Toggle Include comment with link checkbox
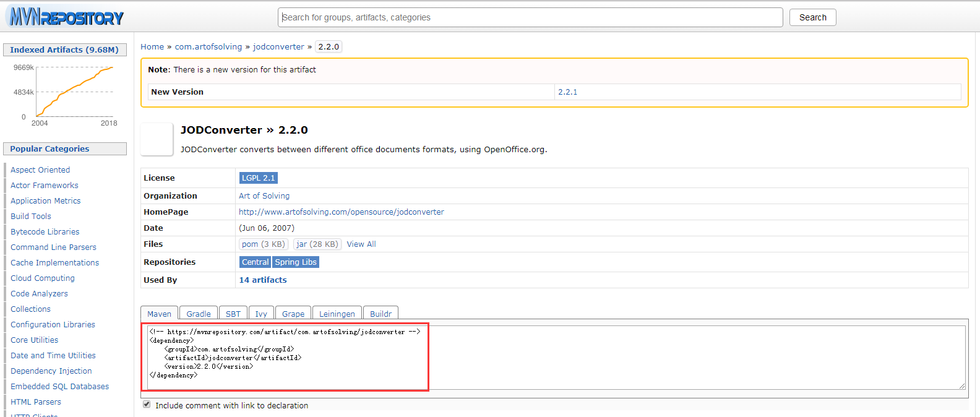This screenshot has width=980, height=417. pyautogui.click(x=147, y=405)
